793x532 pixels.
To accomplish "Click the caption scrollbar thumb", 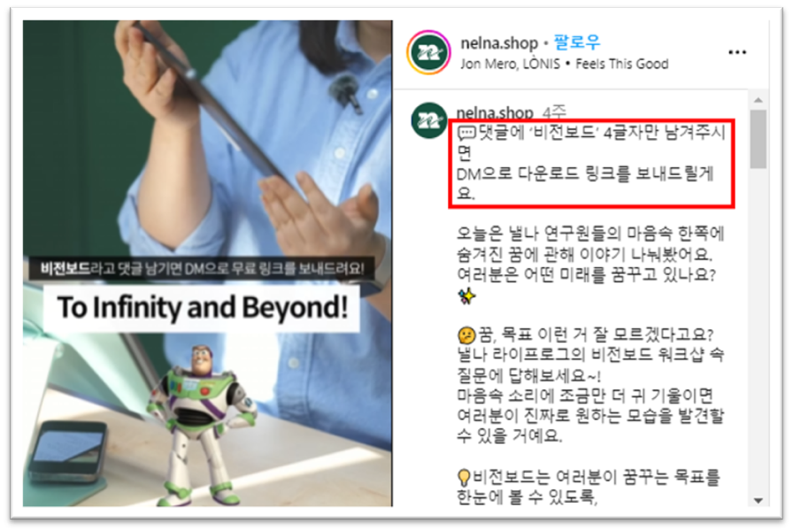I will (x=758, y=139).
